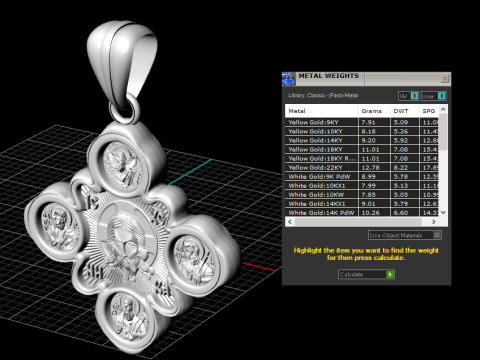Close the Metal Weights panel
Viewport: 480px width, 360px height.
coord(445,78)
